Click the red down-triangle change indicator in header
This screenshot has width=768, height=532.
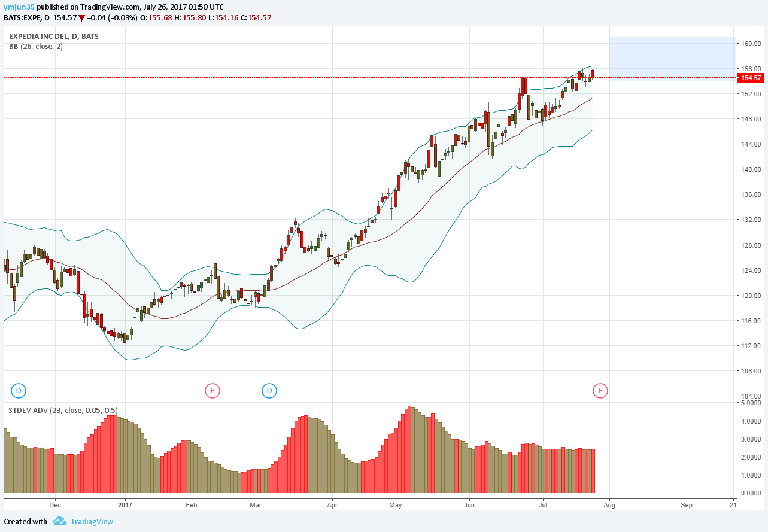tap(81, 18)
